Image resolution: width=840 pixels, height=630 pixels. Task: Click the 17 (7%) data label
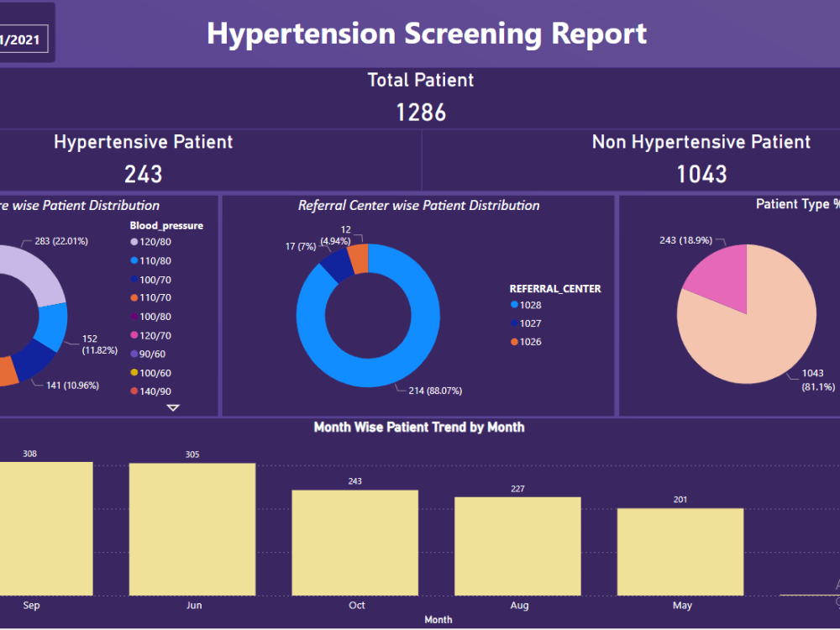point(301,246)
